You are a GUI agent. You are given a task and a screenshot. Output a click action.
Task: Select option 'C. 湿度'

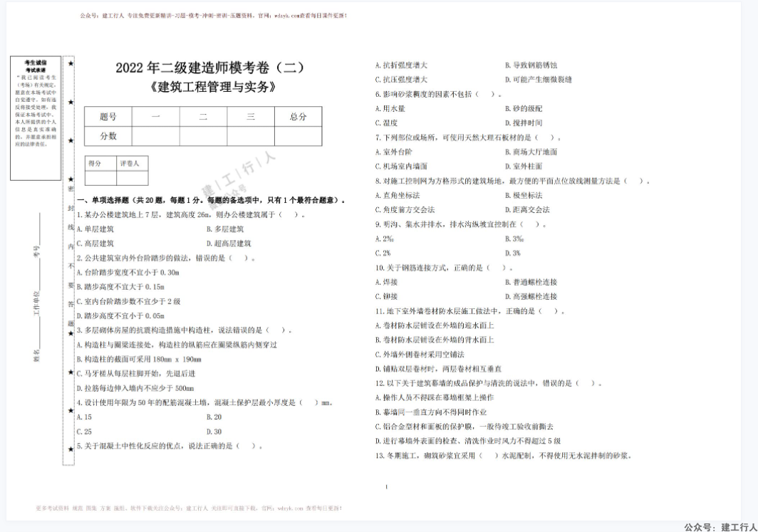click(x=386, y=123)
